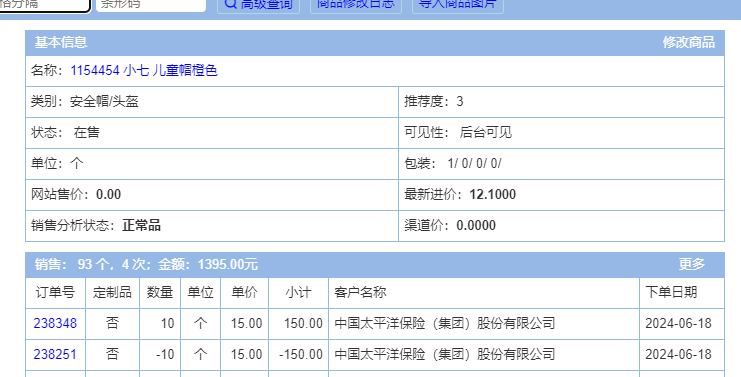Select the 渠道价：0.0000 cell
The image size is (741, 377).
tap(561, 226)
